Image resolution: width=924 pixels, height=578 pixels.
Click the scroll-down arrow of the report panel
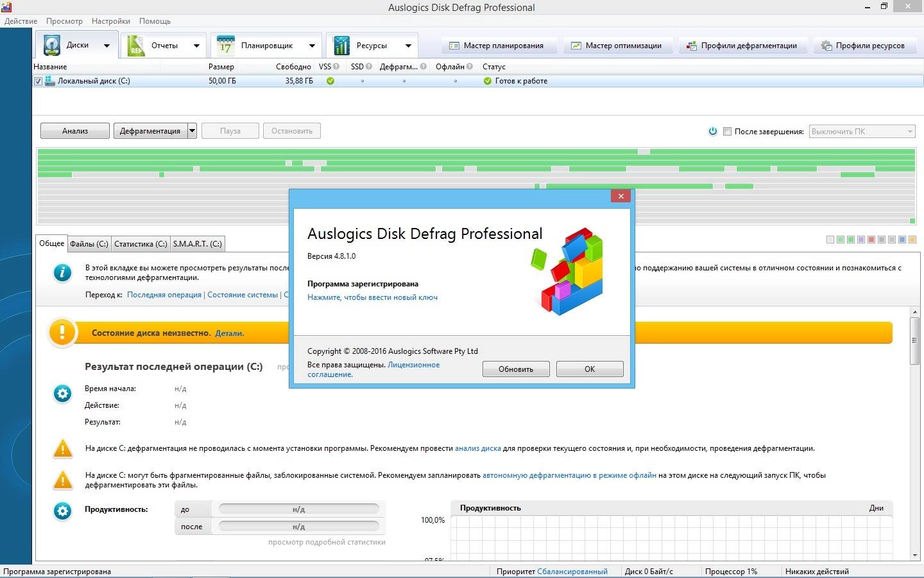915,556
